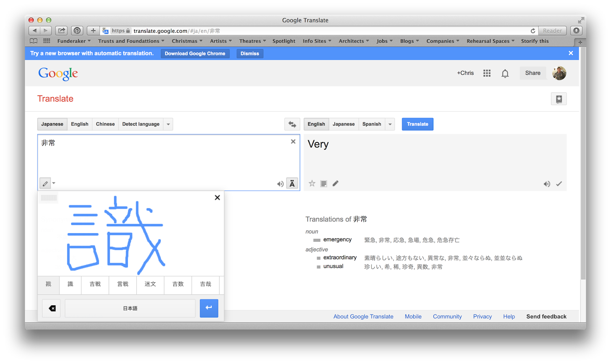611x364 pixels.
Task: Click the Safari share button
Action: point(61,31)
